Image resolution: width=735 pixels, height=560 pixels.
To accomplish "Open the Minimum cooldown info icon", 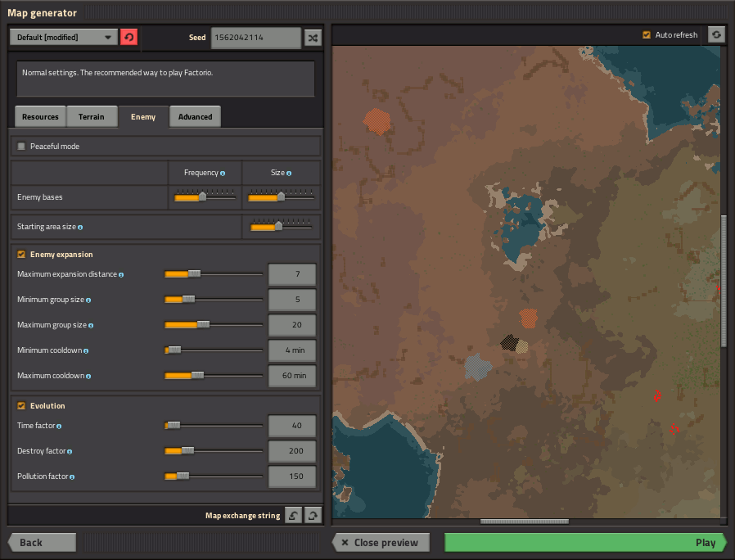I will click(x=86, y=351).
